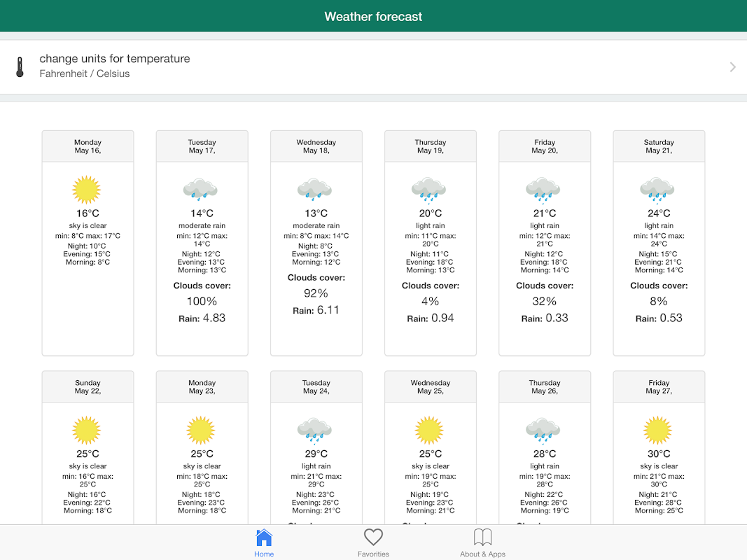Click Night: 8°C under Wednesday May 18
This screenshot has height=560, width=747.
tap(315, 246)
